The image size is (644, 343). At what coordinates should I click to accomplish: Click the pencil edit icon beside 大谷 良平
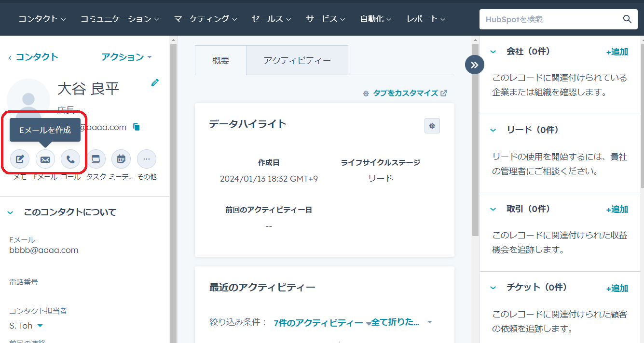pyautogui.click(x=155, y=82)
